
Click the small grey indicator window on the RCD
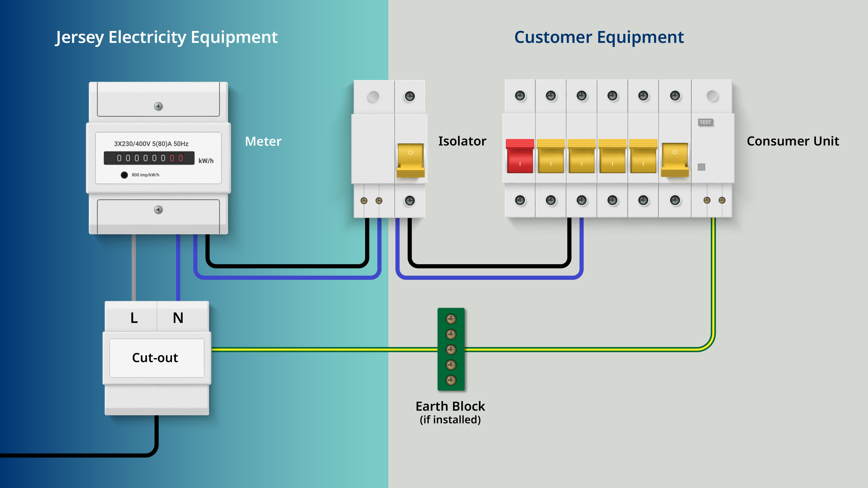(701, 167)
